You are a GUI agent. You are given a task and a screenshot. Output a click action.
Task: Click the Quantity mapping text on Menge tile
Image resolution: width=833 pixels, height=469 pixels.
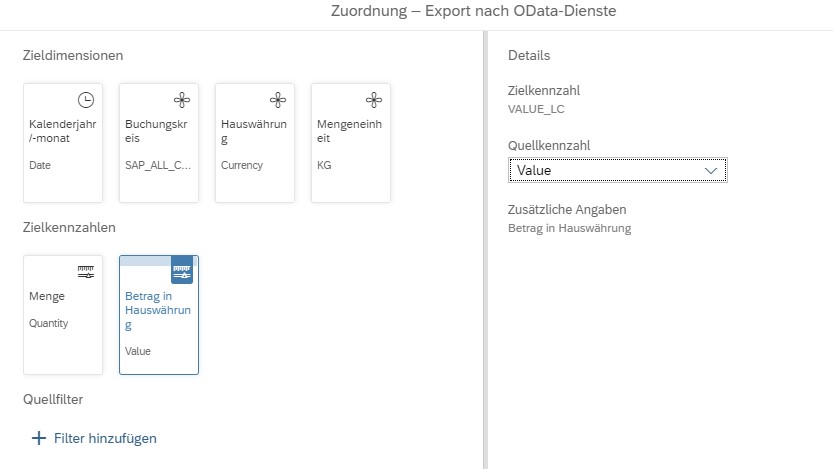click(x=49, y=323)
